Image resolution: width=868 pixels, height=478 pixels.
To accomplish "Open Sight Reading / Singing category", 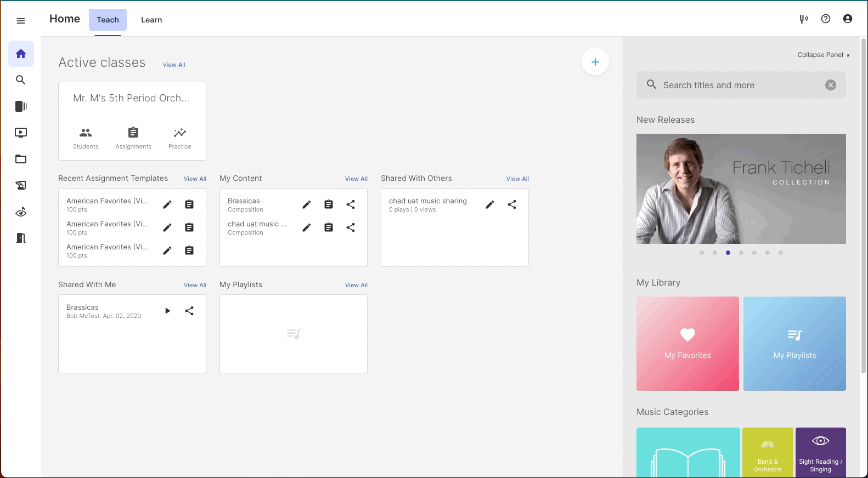I will pyautogui.click(x=821, y=452).
